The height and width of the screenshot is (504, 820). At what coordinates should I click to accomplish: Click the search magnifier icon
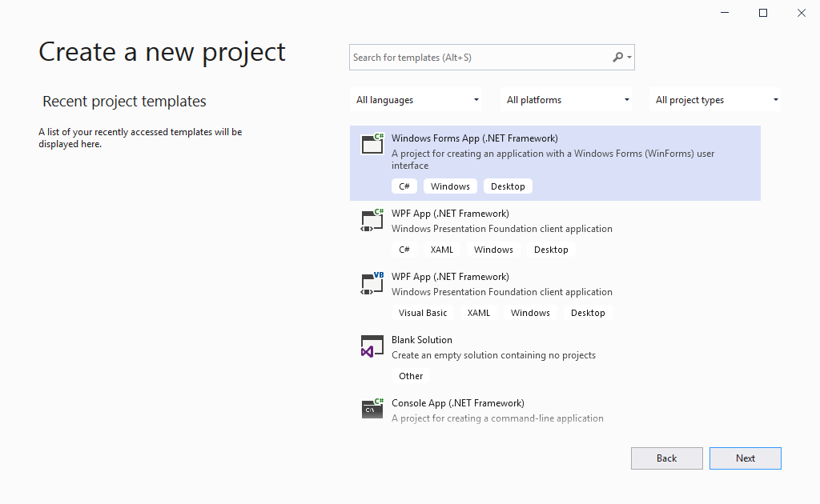pyautogui.click(x=617, y=57)
